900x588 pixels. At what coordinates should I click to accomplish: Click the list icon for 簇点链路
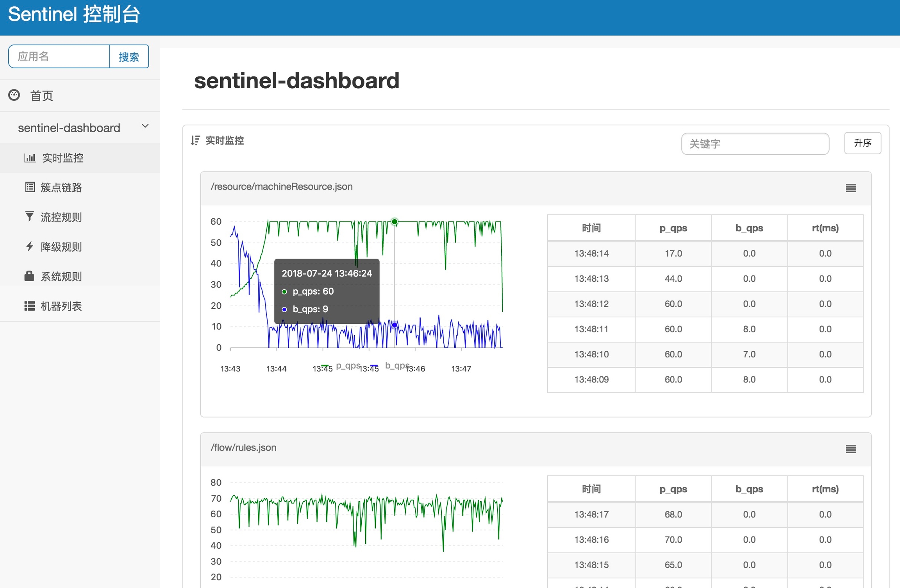coord(30,187)
